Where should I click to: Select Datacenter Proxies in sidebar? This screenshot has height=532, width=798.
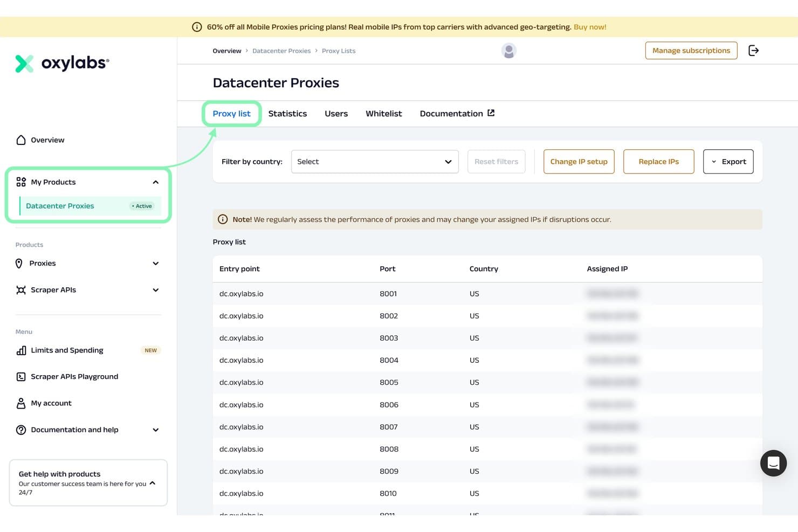[x=90, y=206]
